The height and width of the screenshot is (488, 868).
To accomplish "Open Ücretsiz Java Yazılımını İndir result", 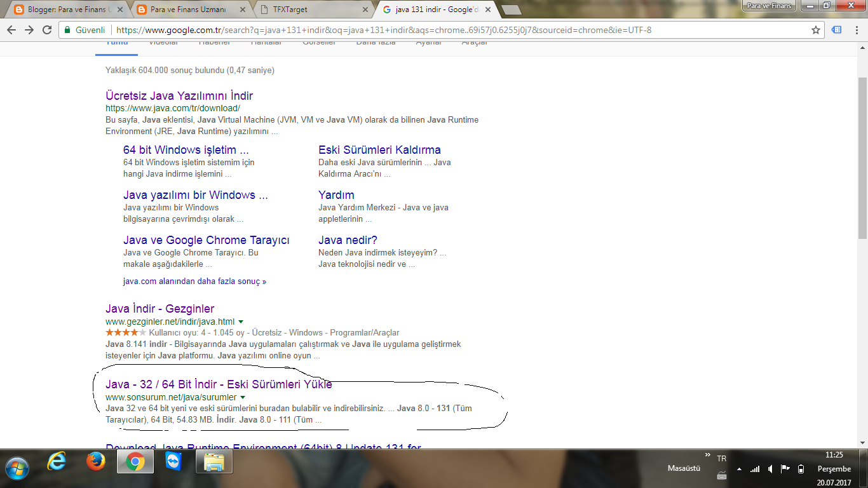I will tap(179, 96).
